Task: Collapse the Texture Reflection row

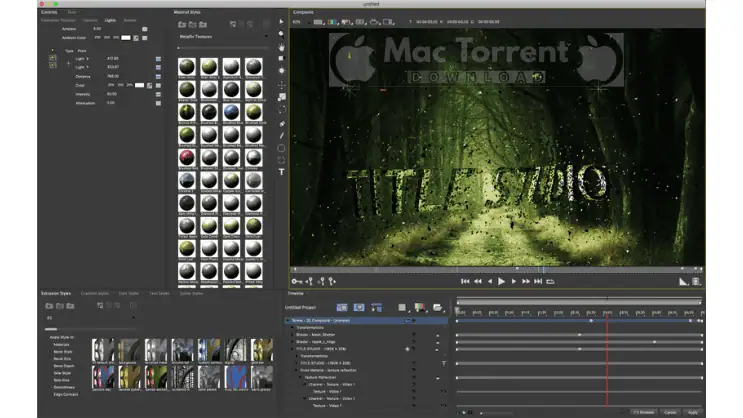Action: tap(300, 377)
